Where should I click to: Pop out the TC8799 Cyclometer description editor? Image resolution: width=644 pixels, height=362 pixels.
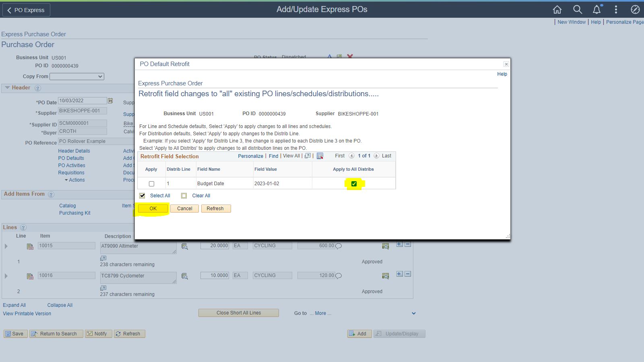[x=103, y=288]
